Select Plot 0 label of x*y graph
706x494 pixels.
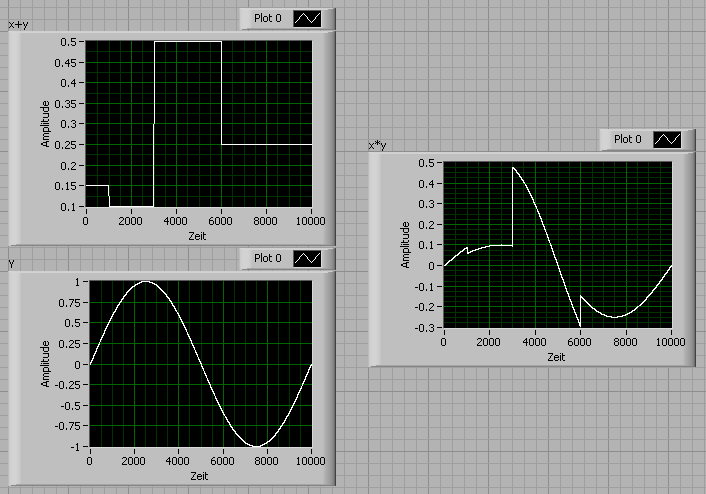(x=627, y=139)
